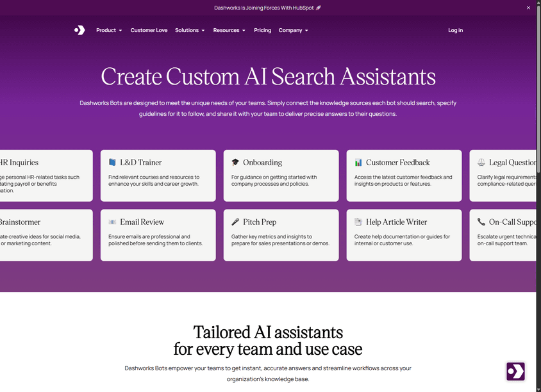Viewport: 541px width, 392px height.
Task: Click the Dashworks logo in the navbar
Action: [x=79, y=30]
